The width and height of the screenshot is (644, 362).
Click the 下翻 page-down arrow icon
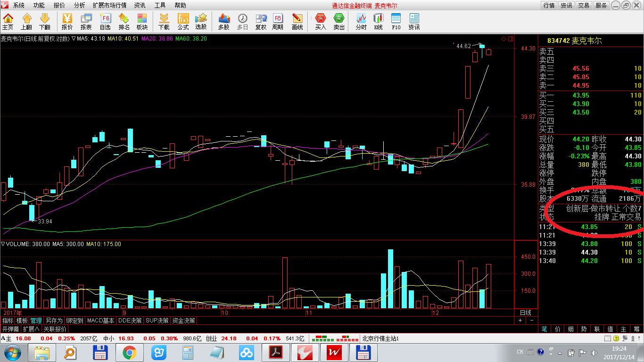(x=45, y=22)
